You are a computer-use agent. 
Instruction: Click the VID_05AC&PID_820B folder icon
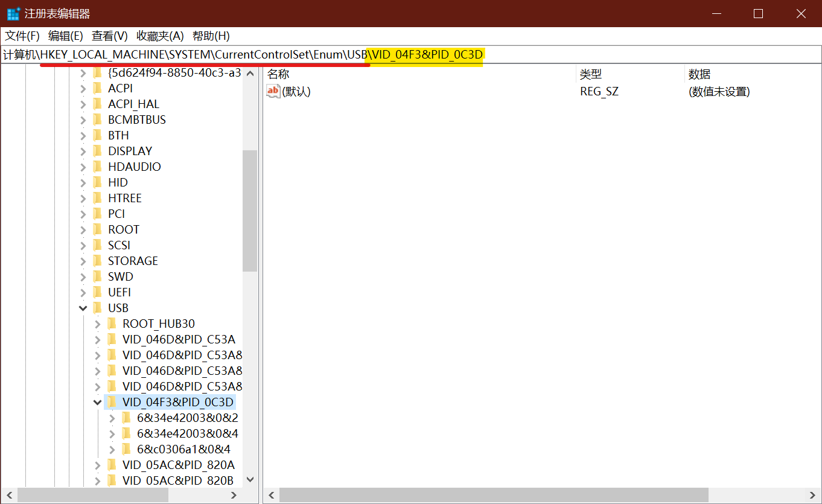point(112,480)
